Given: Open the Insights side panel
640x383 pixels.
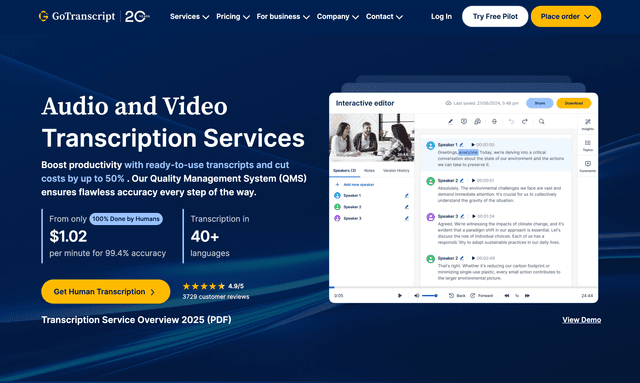Looking at the screenshot, I should (x=588, y=124).
